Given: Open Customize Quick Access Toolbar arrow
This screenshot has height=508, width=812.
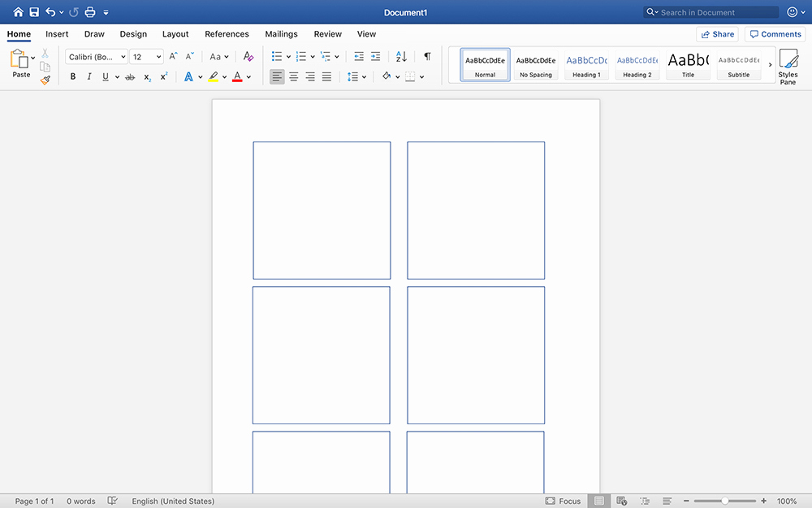Looking at the screenshot, I should pos(106,12).
